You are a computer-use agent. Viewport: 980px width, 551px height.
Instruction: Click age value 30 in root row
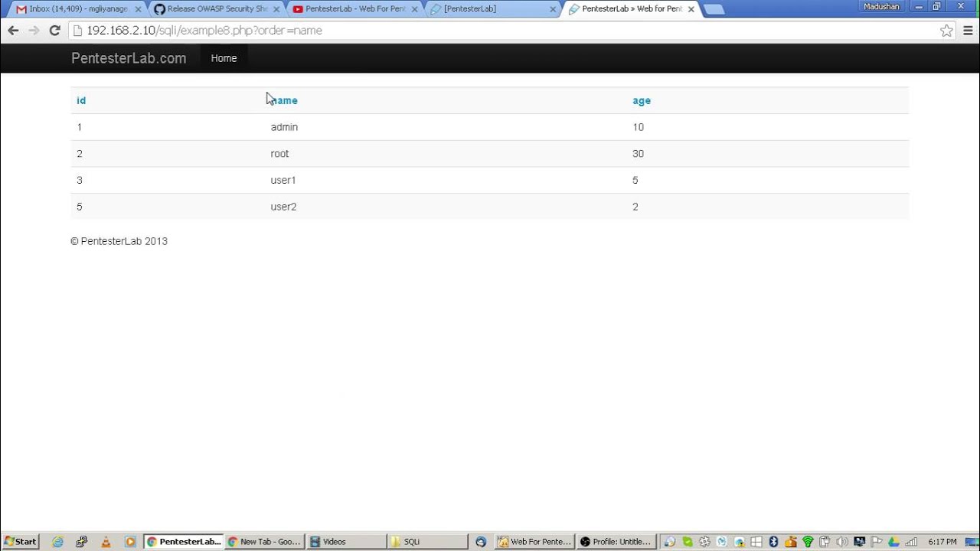pyautogui.click(x=638, y=154)
